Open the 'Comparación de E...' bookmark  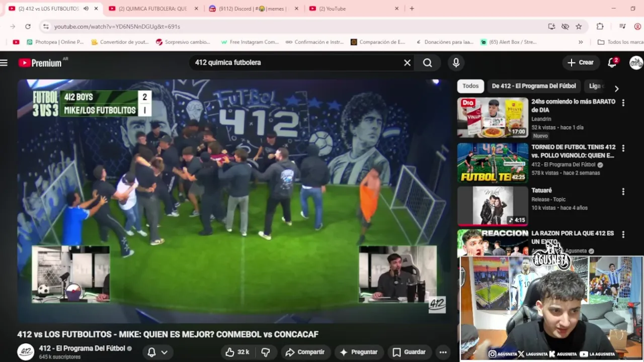(x=378, y=42)
